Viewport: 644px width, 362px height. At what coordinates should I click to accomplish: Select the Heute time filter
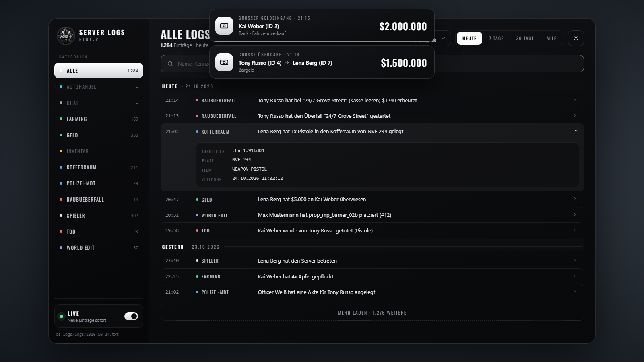point(469,38)
